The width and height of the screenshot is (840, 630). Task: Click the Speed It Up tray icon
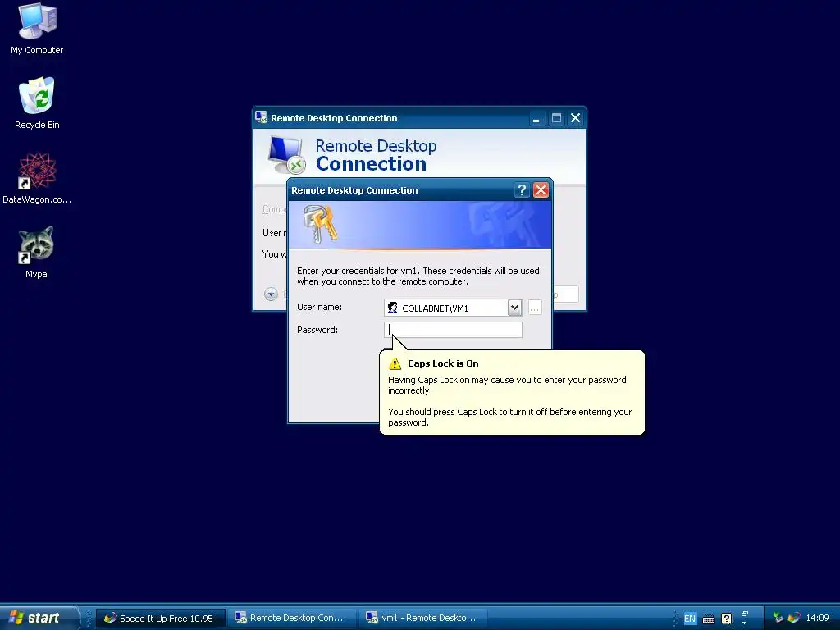coord(793,619)
